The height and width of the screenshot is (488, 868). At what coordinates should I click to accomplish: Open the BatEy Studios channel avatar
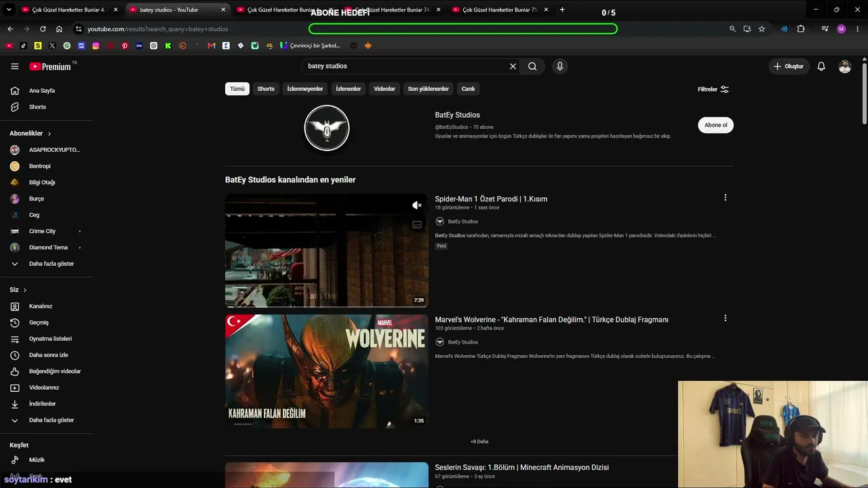pyautogui.click(x=327, y=127)
